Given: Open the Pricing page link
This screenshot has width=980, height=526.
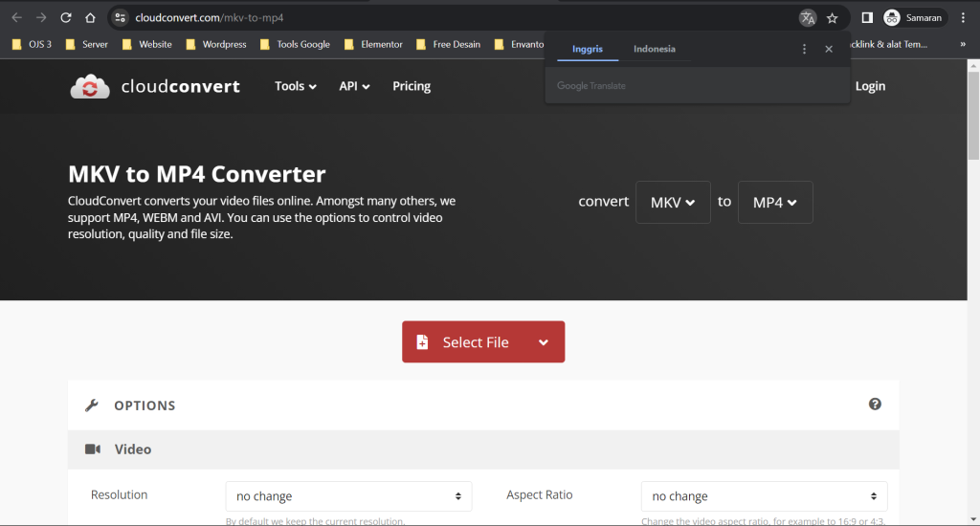Looking at the screenshot, I should click(x=412, y=86).
